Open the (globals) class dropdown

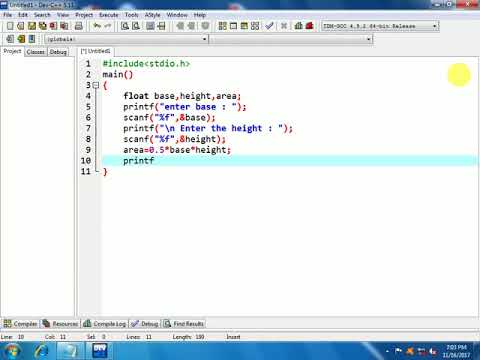pyautogui.click(x=126, y=39)
